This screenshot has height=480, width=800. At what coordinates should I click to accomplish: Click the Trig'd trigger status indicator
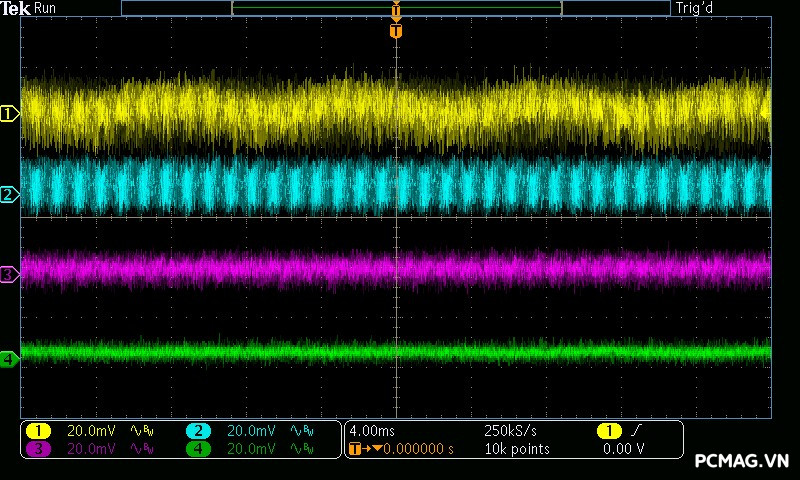click(694, 8)
